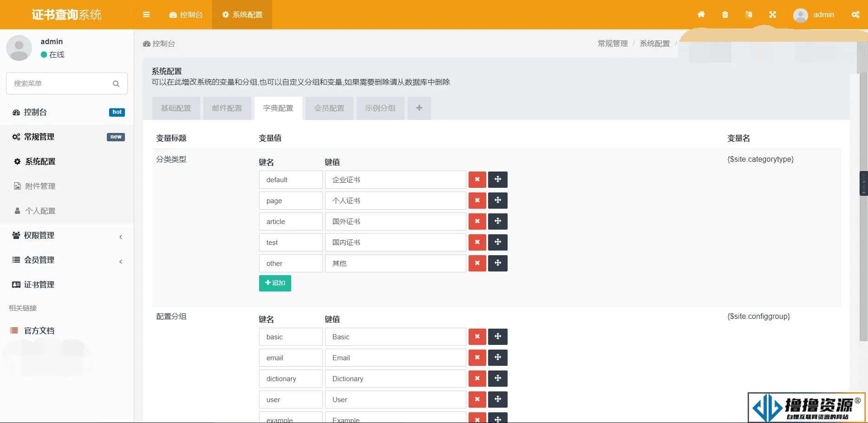The width and height of the screenshot is (868, 423).
Task: Open 附件管理 in the sidebar
Action: pyautogui.click(x=67, y=186)
